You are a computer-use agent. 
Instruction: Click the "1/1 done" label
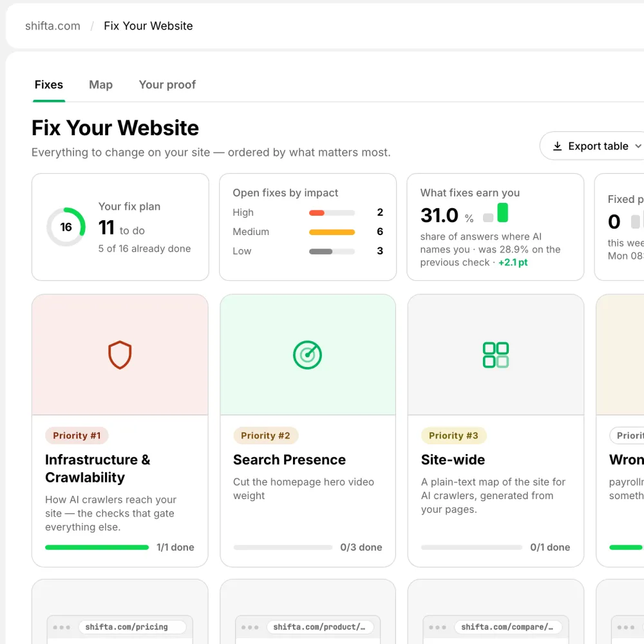coord(175,547)
